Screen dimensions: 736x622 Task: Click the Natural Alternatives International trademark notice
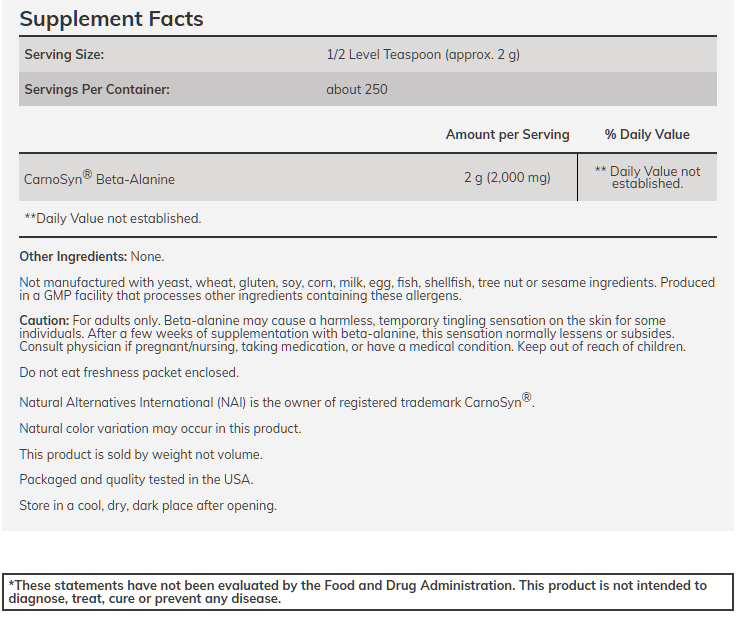276,402
